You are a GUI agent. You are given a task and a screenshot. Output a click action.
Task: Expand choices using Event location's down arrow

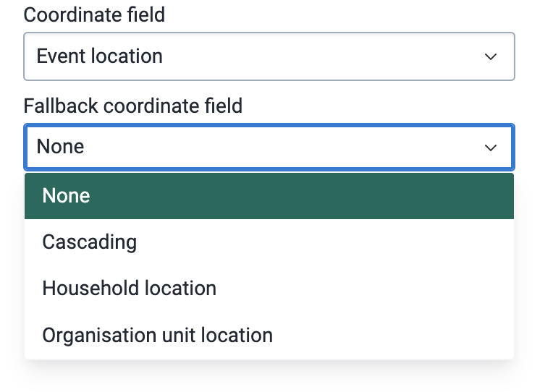coord(491,56)
